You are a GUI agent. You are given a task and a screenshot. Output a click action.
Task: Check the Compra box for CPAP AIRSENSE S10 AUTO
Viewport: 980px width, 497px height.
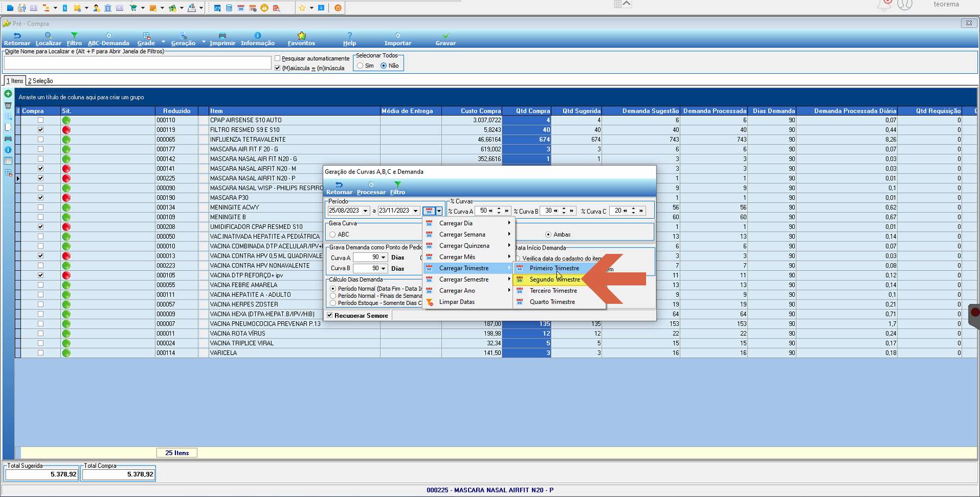(x=41, y=120)
